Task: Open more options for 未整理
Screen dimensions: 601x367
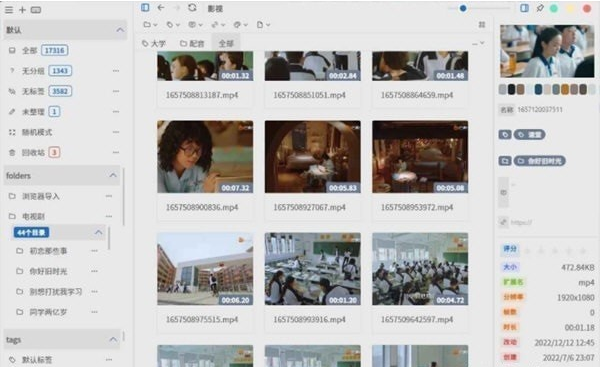Action: (x=116, y=112)
